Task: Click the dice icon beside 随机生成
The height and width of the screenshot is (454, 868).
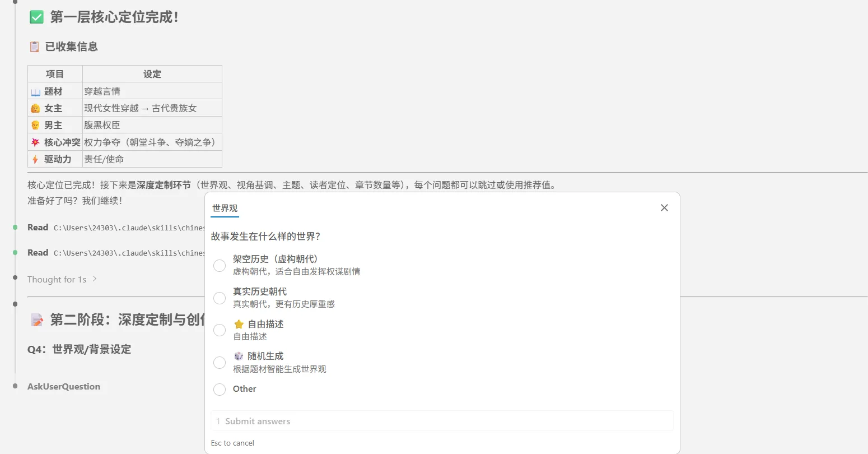Action: pyautogui.click(x=239, y=356)
